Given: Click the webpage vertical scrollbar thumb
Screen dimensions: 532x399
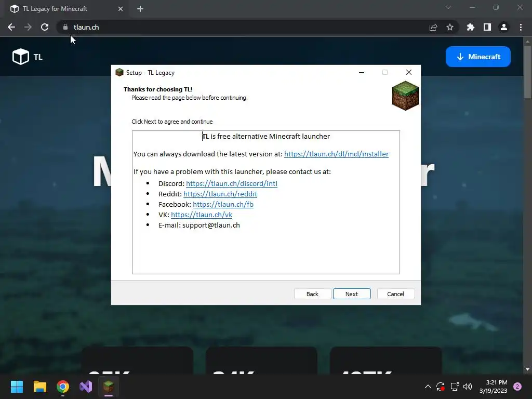Looking at the screenshot, I should (x=527, y=72).
